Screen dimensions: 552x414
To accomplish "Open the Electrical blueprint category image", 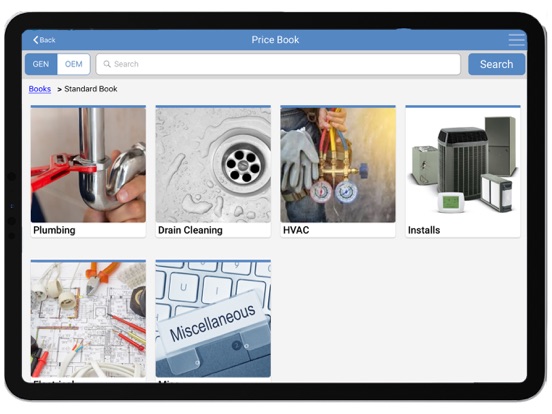I will [x=88, y=320].
